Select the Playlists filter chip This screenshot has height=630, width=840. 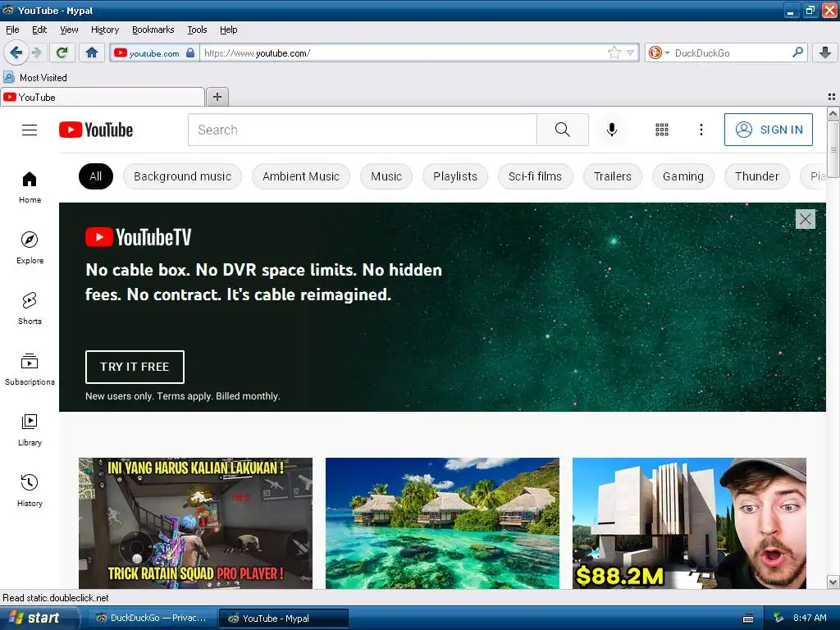click(x=454, y=176)
